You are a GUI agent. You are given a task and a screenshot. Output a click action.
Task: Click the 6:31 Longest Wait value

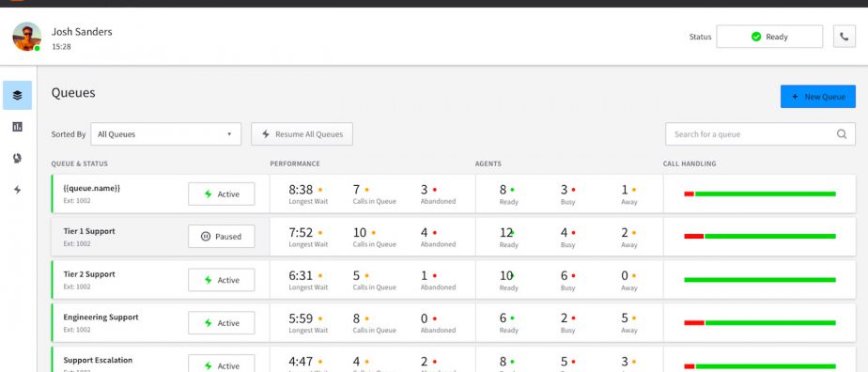point(301,275)
